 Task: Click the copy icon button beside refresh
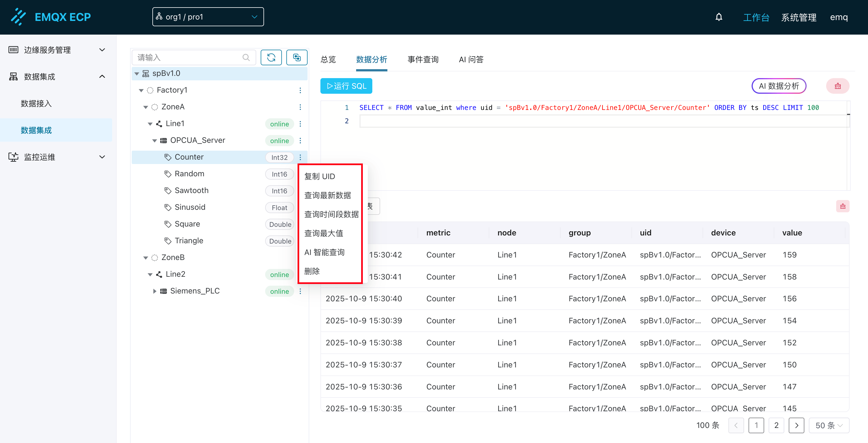click(x=296, y=58)
